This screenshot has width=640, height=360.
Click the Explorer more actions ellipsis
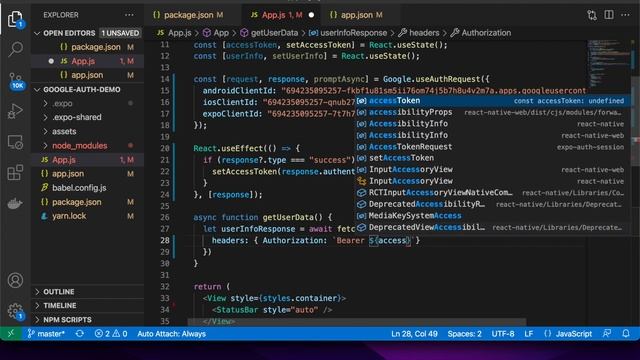coord(129,15)
